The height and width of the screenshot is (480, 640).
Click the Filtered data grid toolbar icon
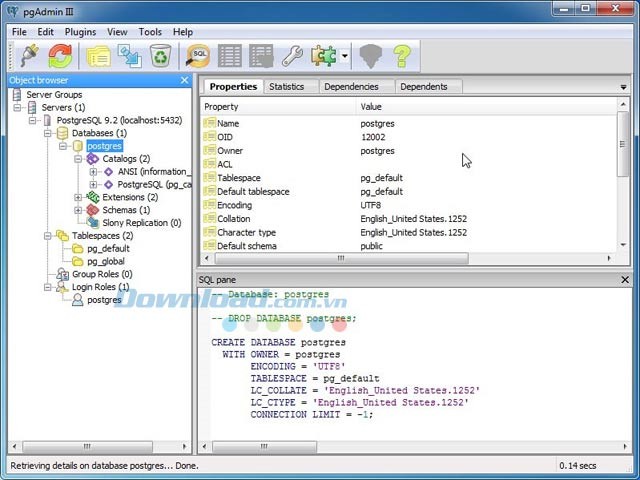pos(261,56)
